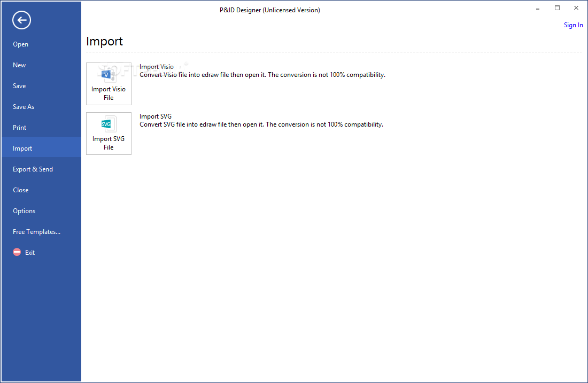The height and width of the screenshot is (383, 588).
Task: Open the Open menu item
Action: [x=41, y=44]
